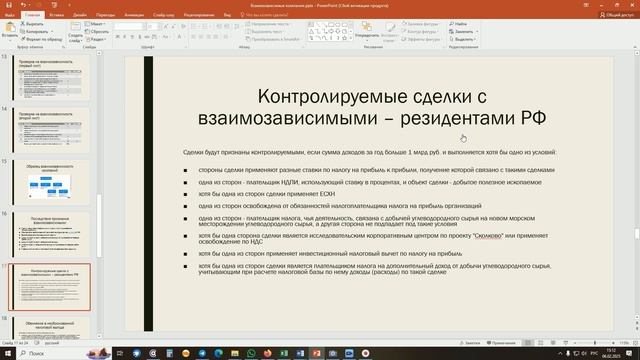Open ribbon display options button
The height and width of the screenshot is (360, 640).
pos(586,5)
